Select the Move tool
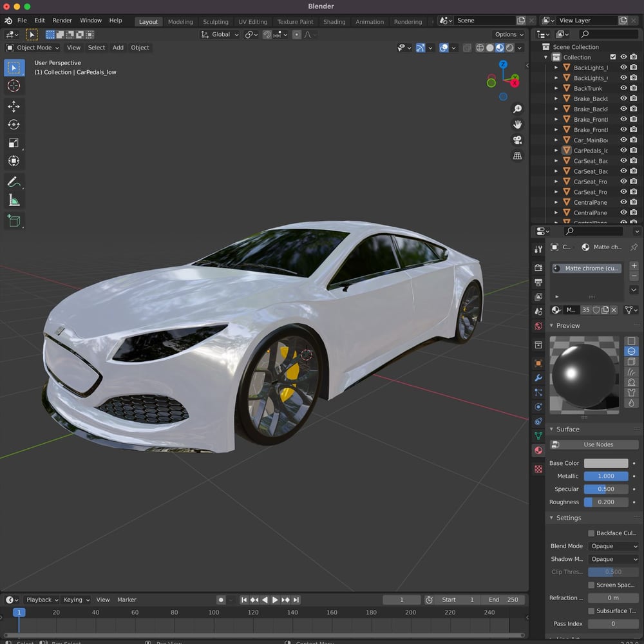Image resolution: width=644 pixels, height=644 pixels. point(14,106)
